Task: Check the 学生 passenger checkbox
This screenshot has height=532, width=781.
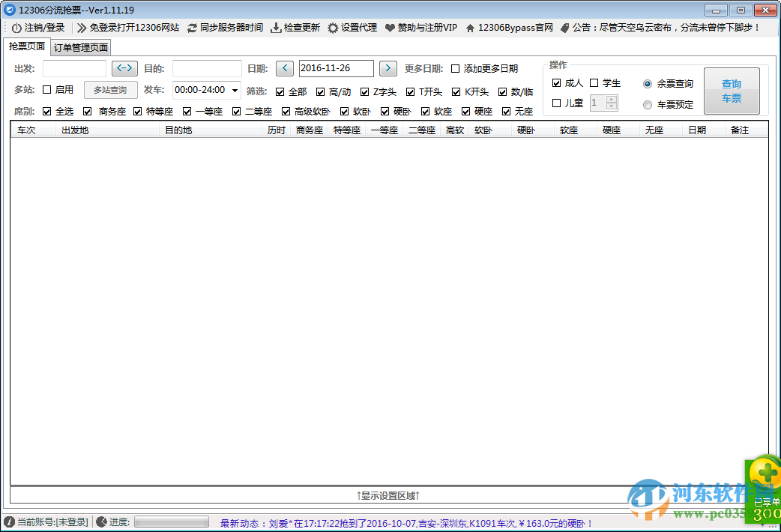Action: point(594,82)
